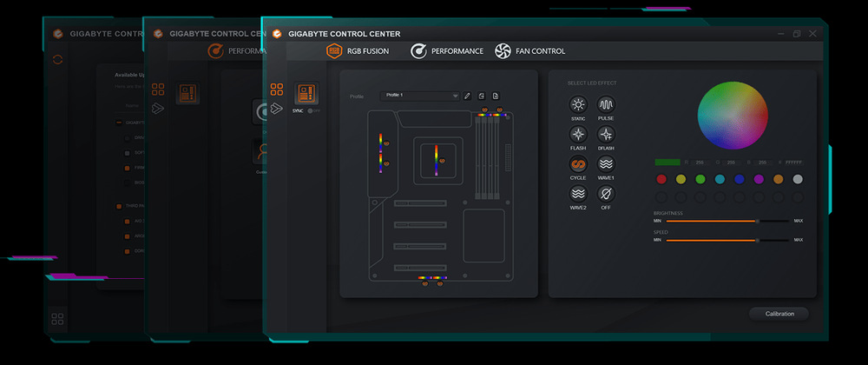This screenshot has height=365, width=868.
Task: Open dashboard grid icon in front window sidebar
Action: click(277, 90)
